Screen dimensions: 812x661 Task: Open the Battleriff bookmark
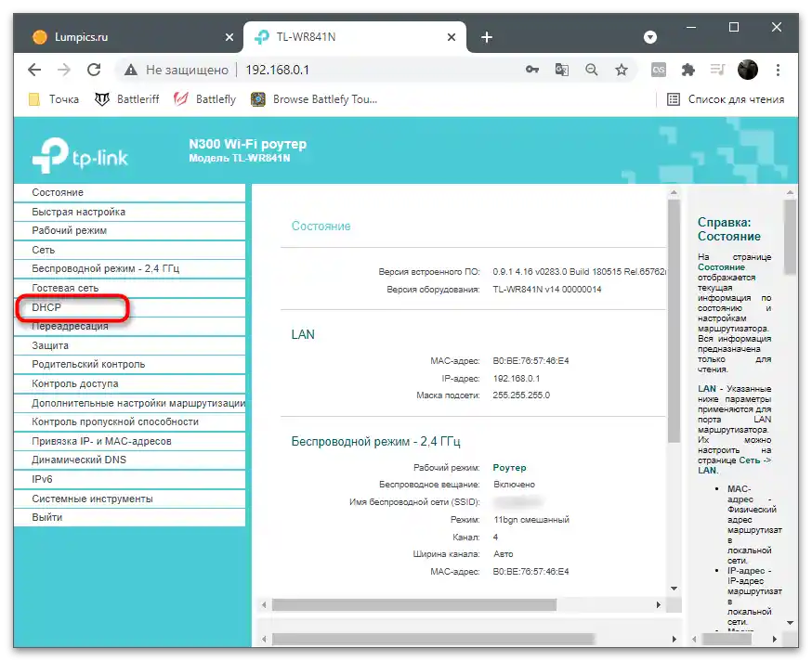[127, 99]
